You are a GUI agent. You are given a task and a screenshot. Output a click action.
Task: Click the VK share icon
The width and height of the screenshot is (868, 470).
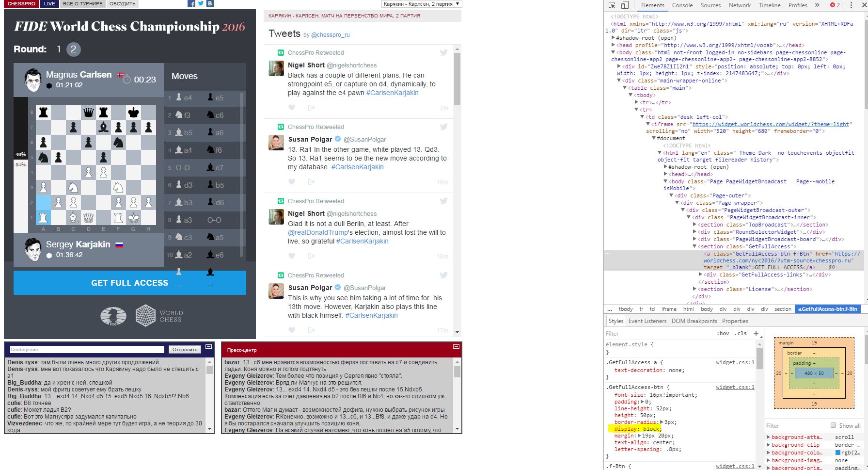coord(210,4)
